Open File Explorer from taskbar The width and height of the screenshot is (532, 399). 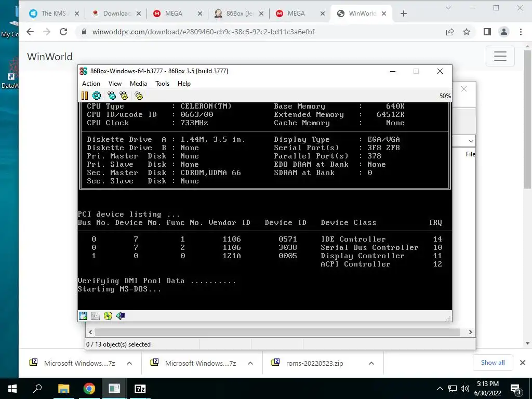(x=63, y=389)
